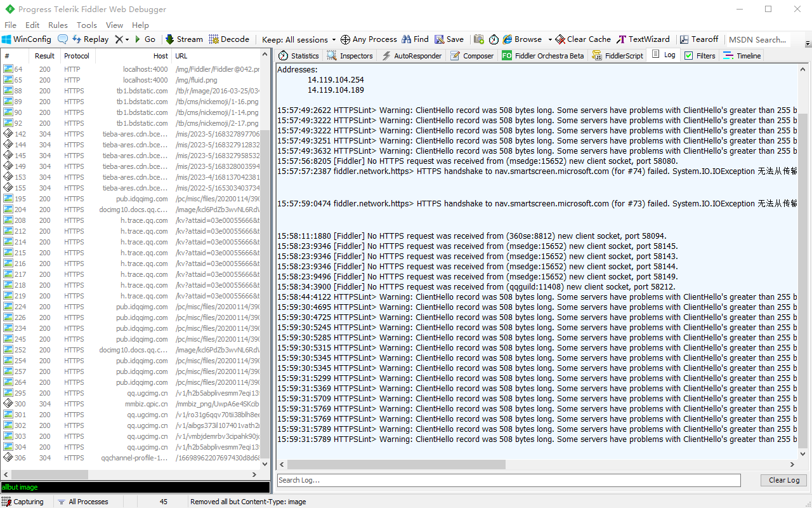This screenshot has height=508, width=812.
Task: Click the status bar session count 45
Action: click(x=164, y=502)
